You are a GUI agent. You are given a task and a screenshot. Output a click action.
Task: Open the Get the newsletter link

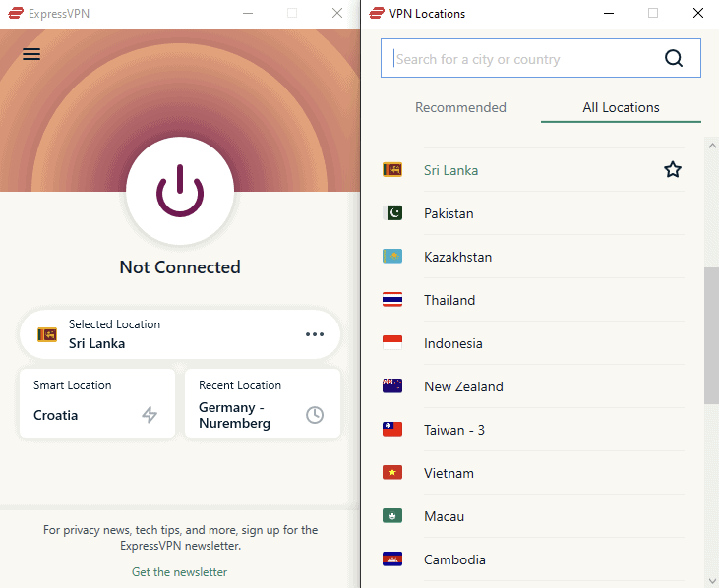click(179, 572)
